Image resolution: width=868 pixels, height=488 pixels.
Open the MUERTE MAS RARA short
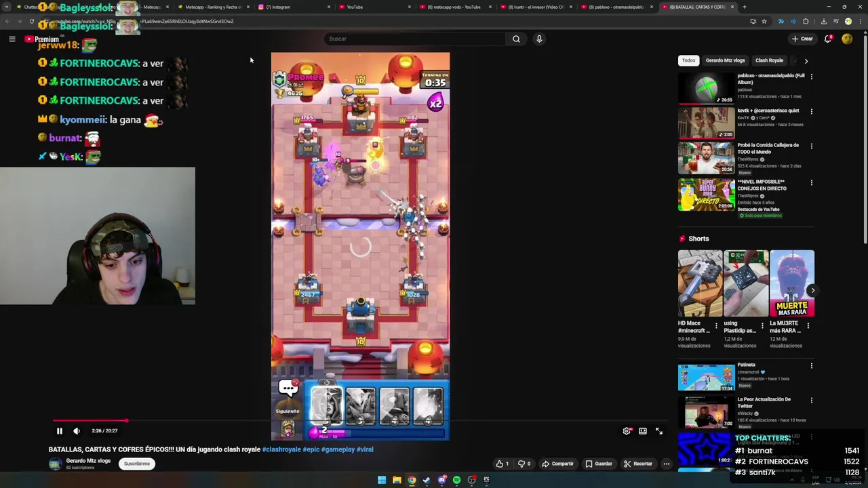[792, 283]
